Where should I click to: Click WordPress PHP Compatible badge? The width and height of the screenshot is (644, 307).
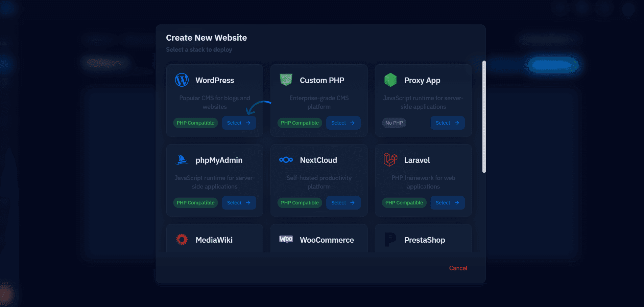coord(195,123)
